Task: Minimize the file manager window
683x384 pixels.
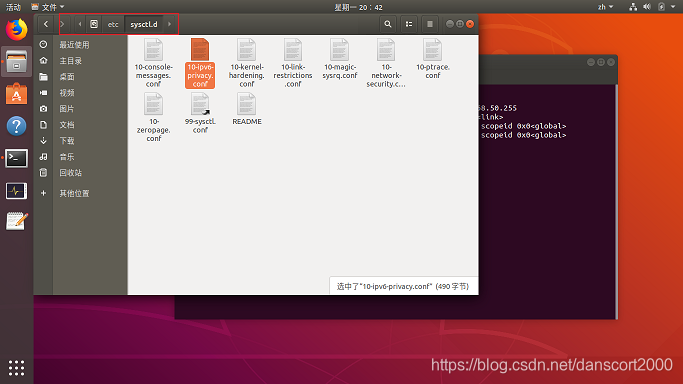Action: click(x=450, y=24)
